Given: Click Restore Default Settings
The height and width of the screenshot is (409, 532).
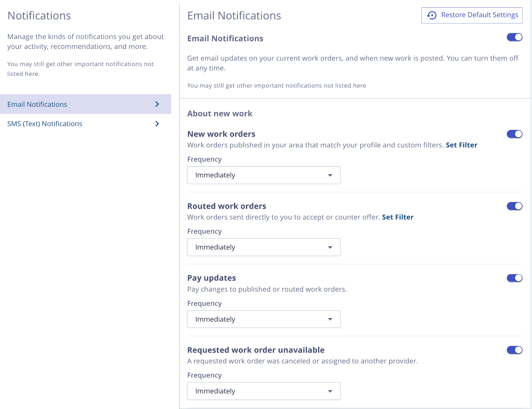Looking at the screenshot, I should [479, 15].
